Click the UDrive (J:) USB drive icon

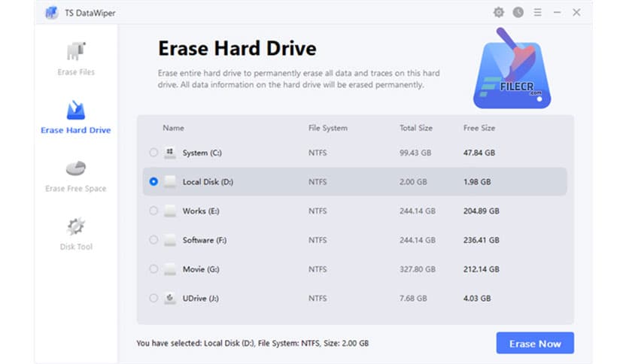(x=170, y=299)
